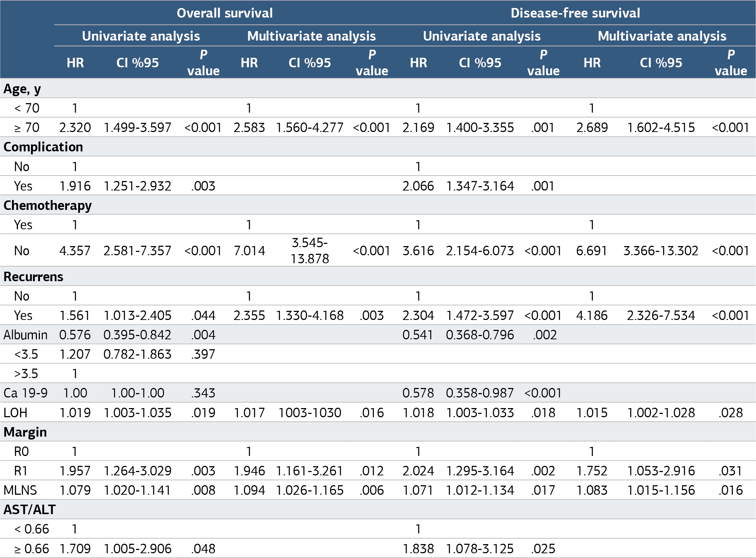
Task: Click the complication hazard ratio 1.916
Action: 75,186
